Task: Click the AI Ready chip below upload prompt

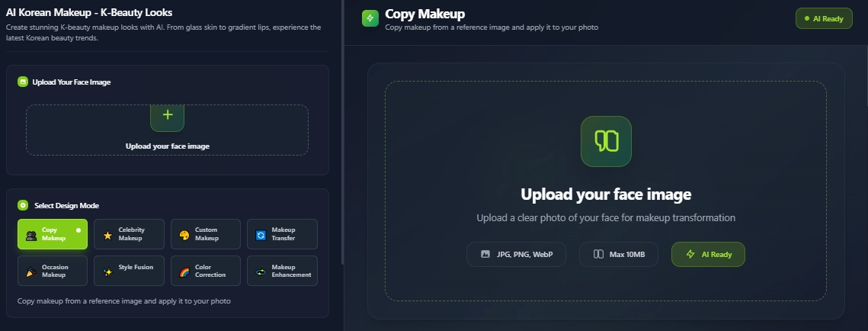Action: pyautogui.click(x=708, y=254)
